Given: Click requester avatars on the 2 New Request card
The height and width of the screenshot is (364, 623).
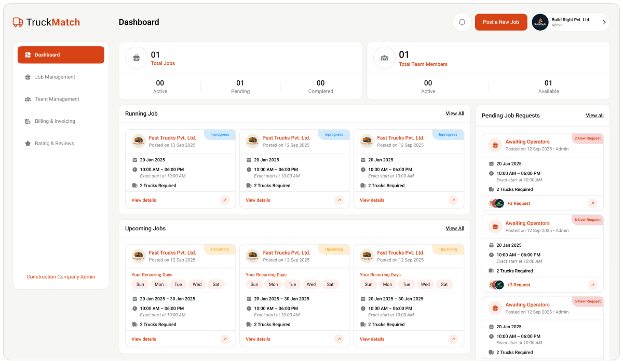Looking at the screenshot, I should point(496,203).
